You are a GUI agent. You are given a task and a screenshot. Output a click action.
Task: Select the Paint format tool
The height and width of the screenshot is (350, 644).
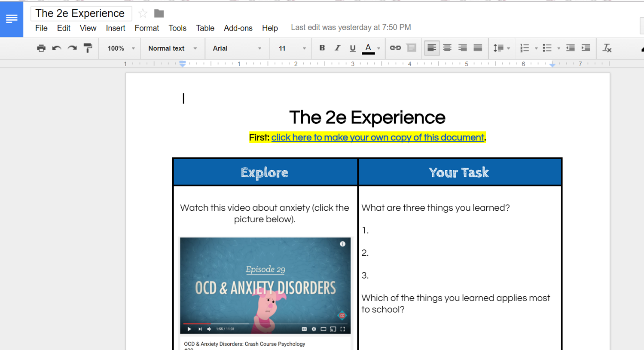(88, 48)
